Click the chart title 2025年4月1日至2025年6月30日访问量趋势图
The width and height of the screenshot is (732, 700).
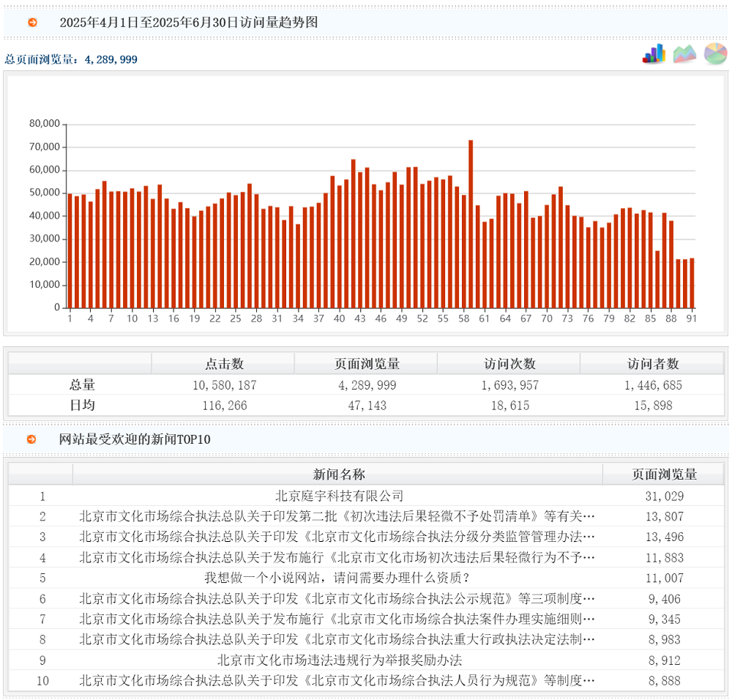(x=189, y=23)
